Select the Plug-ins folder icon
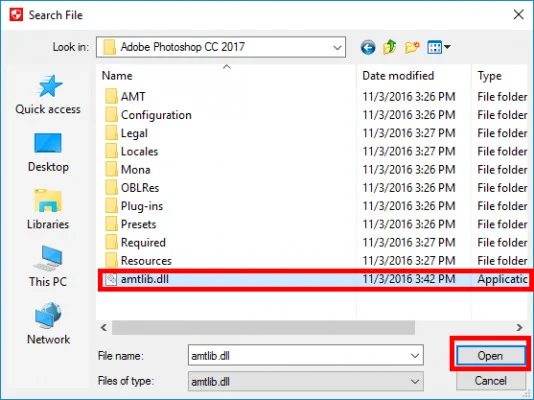 pos(111,206)
